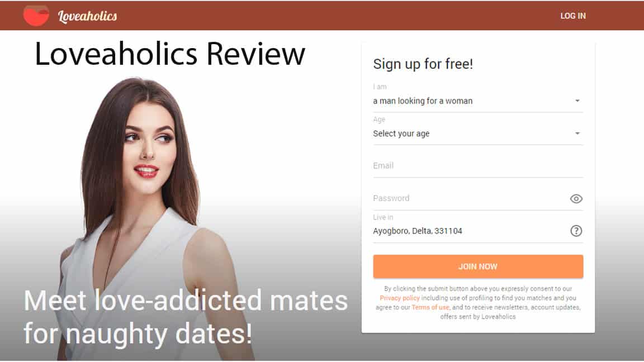The width and height of the screenshot is (644, 362).
Task: Expand the age dropdown arrow
Action: click(577, 134)
